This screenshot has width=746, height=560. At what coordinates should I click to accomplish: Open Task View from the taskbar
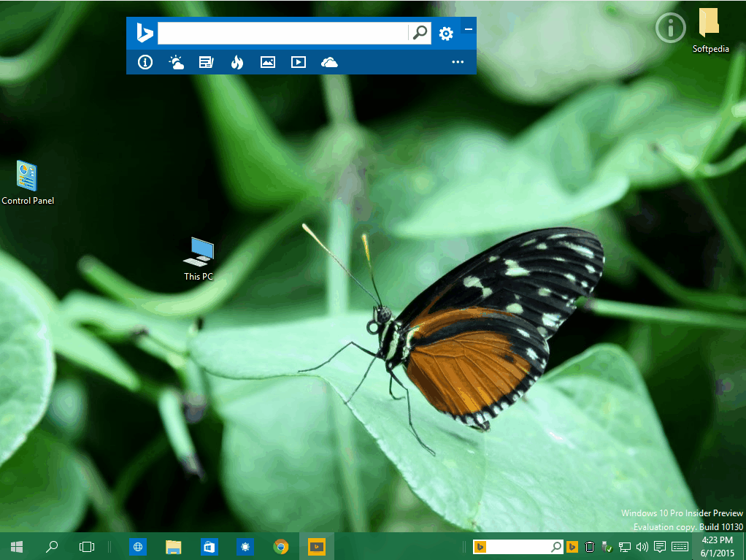coord(87,547)
